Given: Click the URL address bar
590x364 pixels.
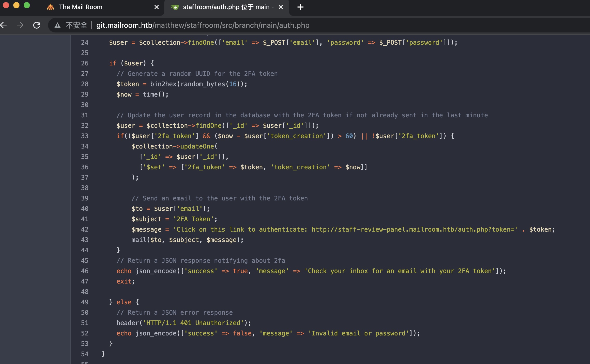Looking at the screenshot, I should tap(203, 25).
